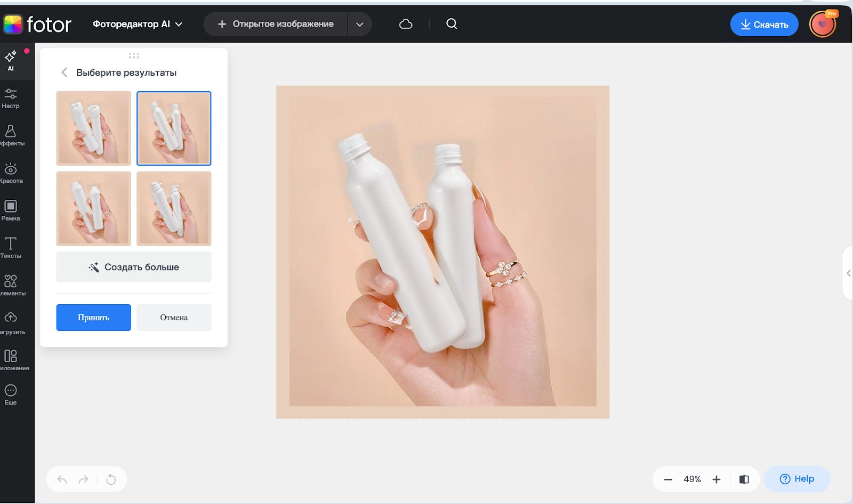Zoom in with the plus icon
This screenshot has height=504, width=853.
click(717, 479)
